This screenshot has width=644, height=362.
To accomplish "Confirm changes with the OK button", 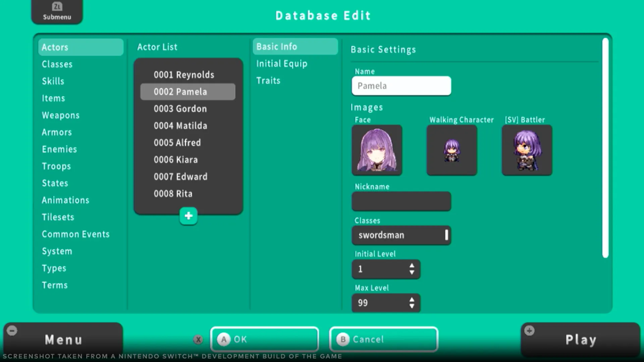I will coord(265,340).
